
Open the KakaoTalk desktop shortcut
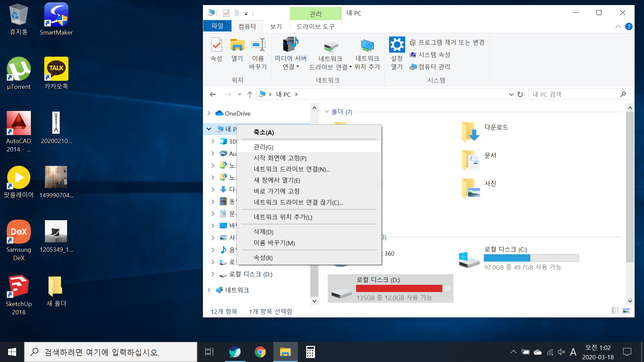click(56, 73)
